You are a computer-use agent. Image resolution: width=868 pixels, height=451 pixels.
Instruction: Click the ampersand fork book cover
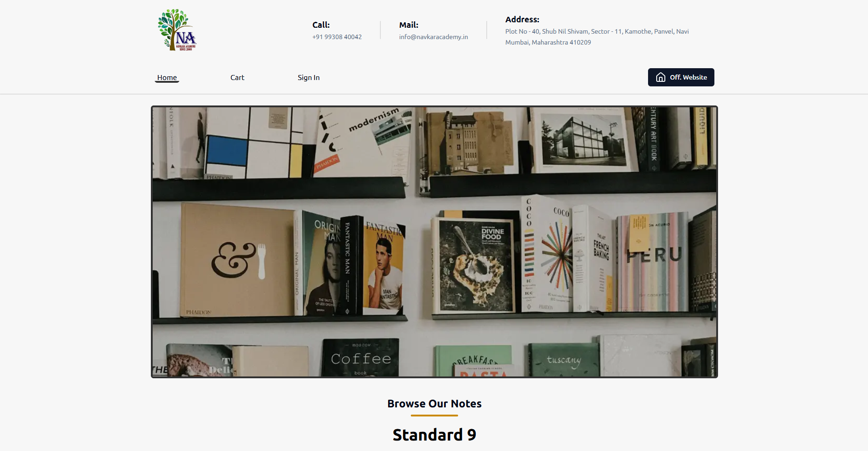point(238,260)
